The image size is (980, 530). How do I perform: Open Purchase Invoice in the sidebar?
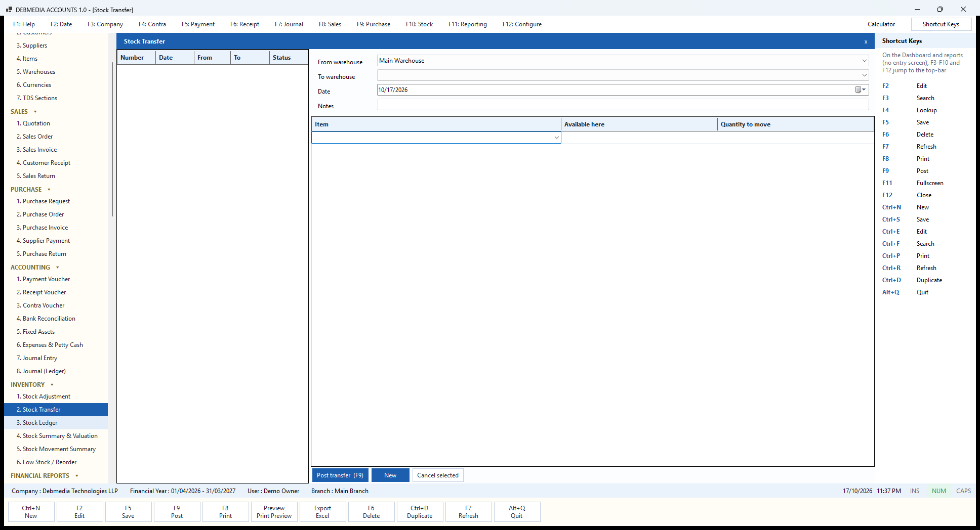tap(56, 228)
